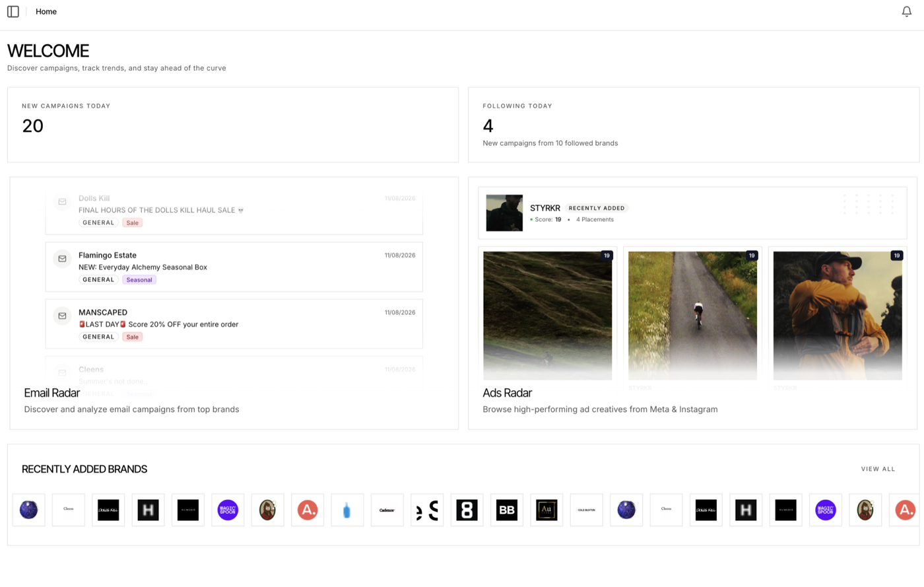924x587 pixels.
Task: Open the Magic Spoon logo beside the bottle side portrait and Numerie left of A. near bottle
Action: pos(228,510)
